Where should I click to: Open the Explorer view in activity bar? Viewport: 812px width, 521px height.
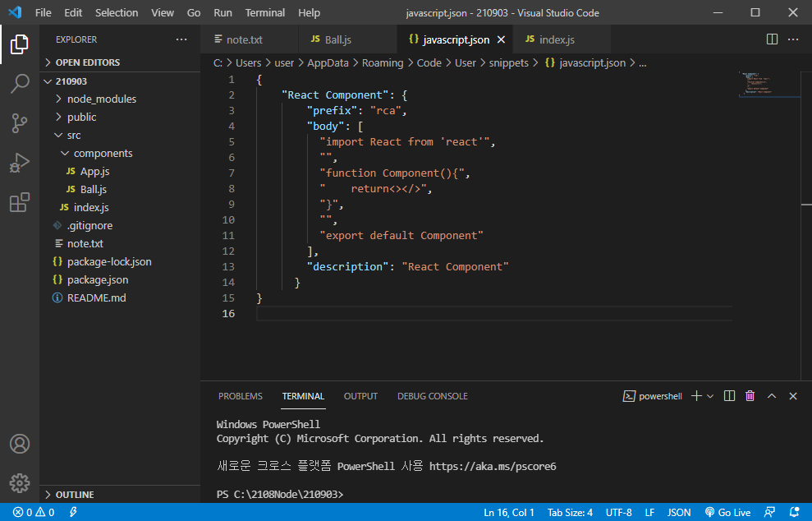(x=19, y=44)
